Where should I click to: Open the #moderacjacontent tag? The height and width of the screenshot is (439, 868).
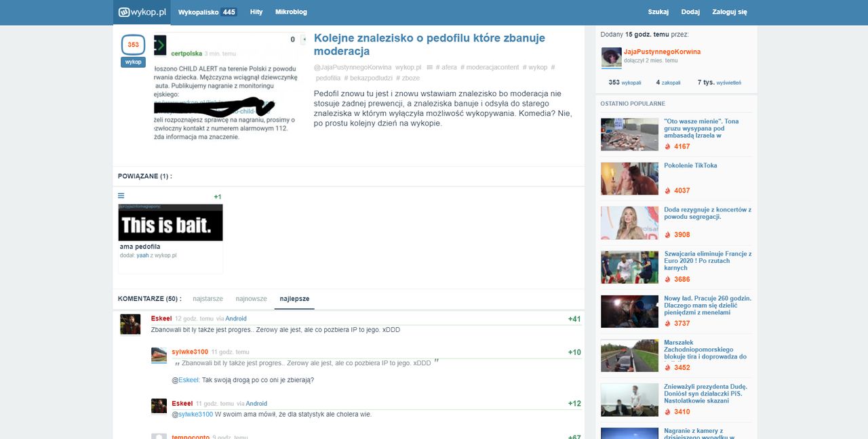pos(490,68)
